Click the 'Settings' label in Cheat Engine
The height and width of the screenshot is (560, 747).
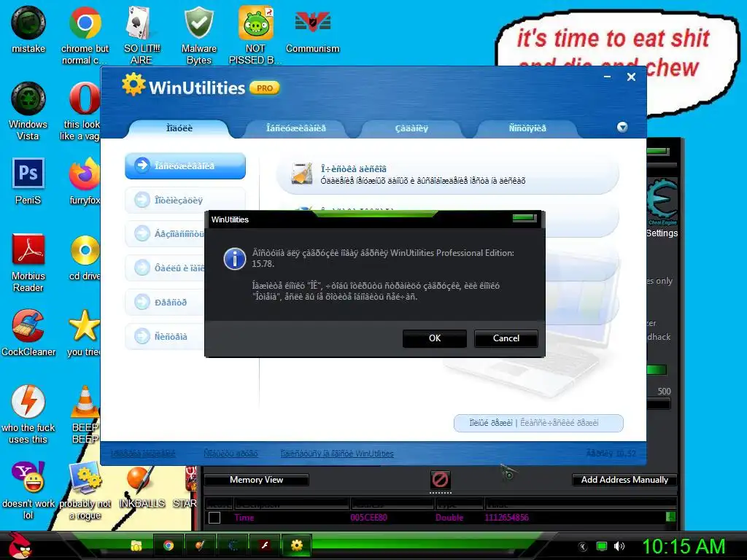tap(662, 233)
